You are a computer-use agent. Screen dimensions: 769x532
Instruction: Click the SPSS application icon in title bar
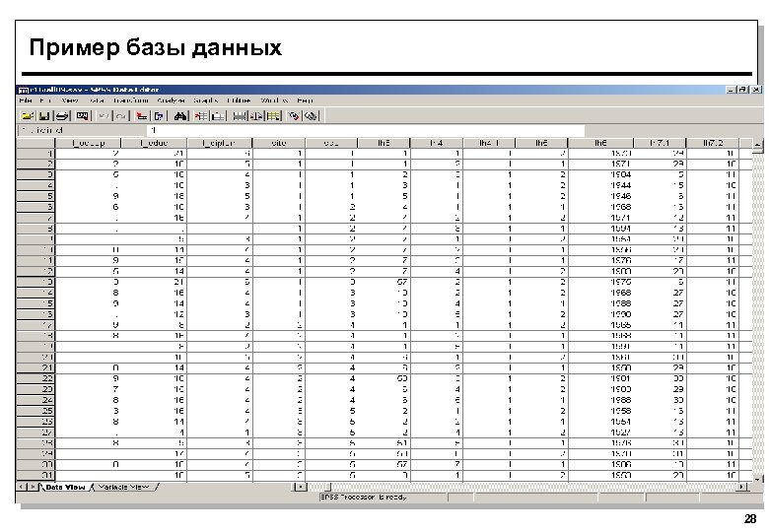click(23, 90)
